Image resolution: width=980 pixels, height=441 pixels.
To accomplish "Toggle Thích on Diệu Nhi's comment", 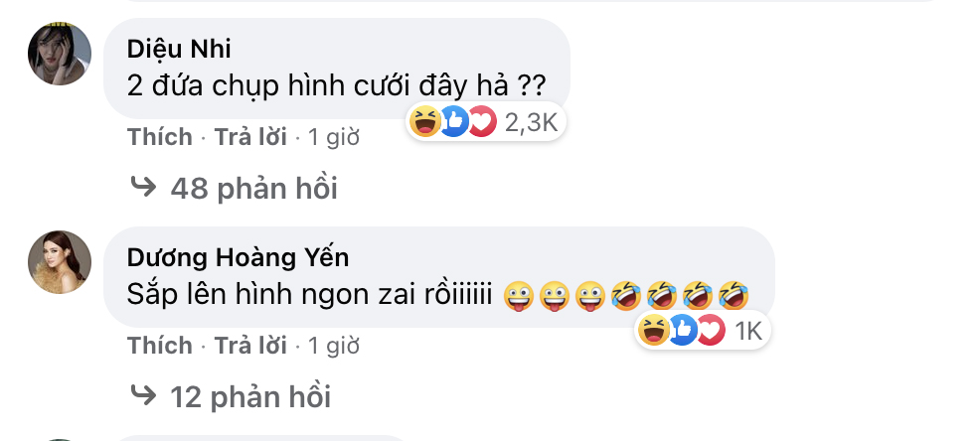I will [x=160, y=137].
